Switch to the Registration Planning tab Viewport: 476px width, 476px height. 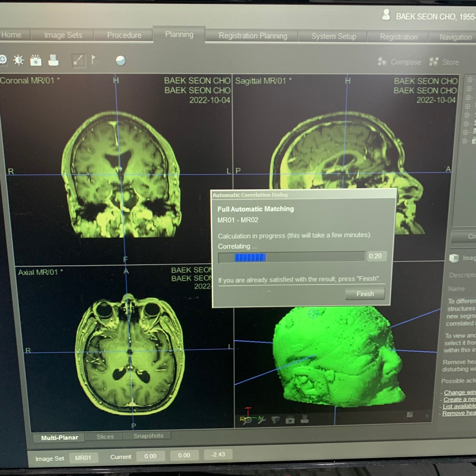[253, 36]
